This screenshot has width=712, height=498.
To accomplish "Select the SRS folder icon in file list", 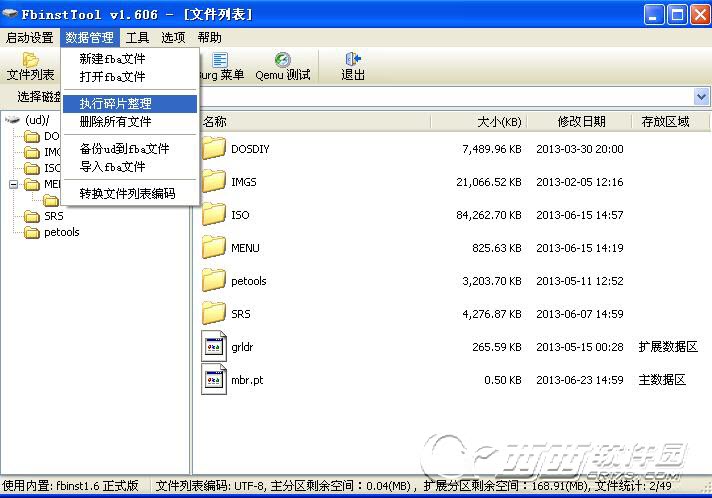I will click(x=213, y=314).
